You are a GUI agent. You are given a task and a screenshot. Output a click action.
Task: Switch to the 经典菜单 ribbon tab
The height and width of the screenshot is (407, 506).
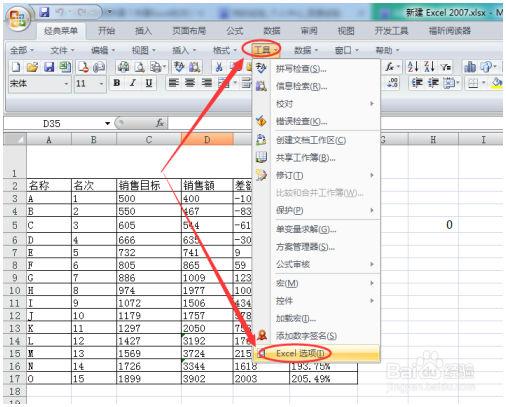pos(61,31)
